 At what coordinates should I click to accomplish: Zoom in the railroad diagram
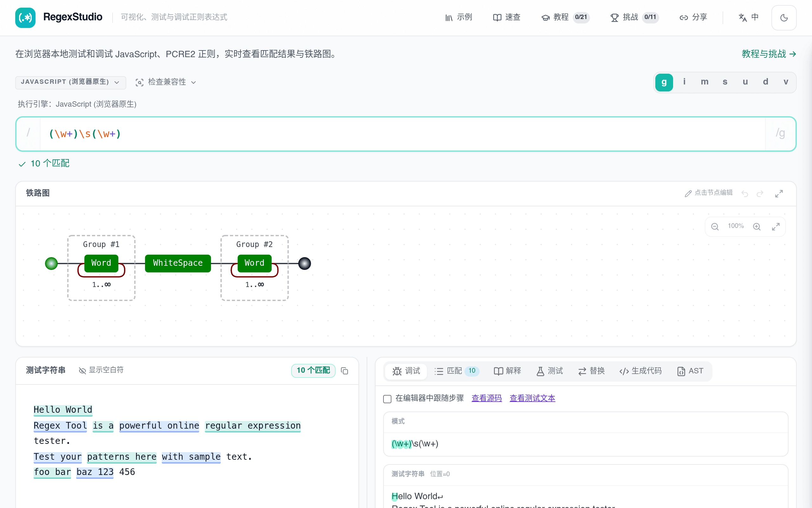pos(756,226)
